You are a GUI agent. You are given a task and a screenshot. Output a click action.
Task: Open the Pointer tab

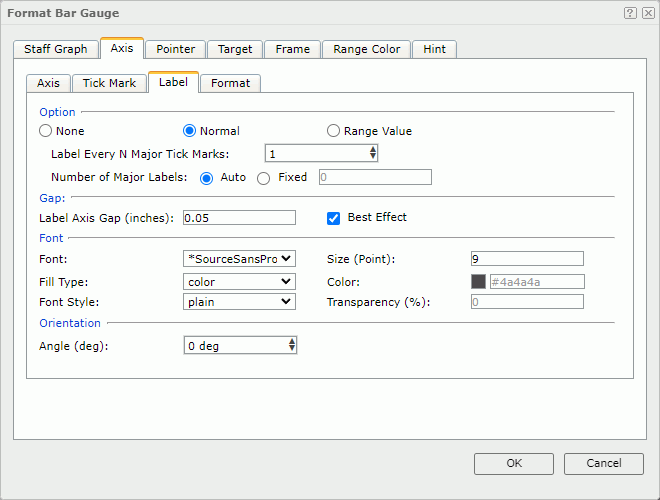[x=176, y=49]
